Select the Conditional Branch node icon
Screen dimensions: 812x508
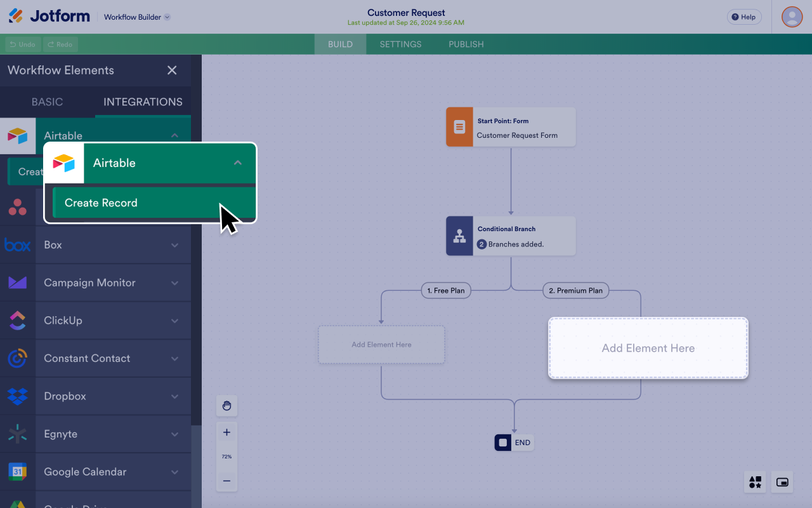coord(459,236)
